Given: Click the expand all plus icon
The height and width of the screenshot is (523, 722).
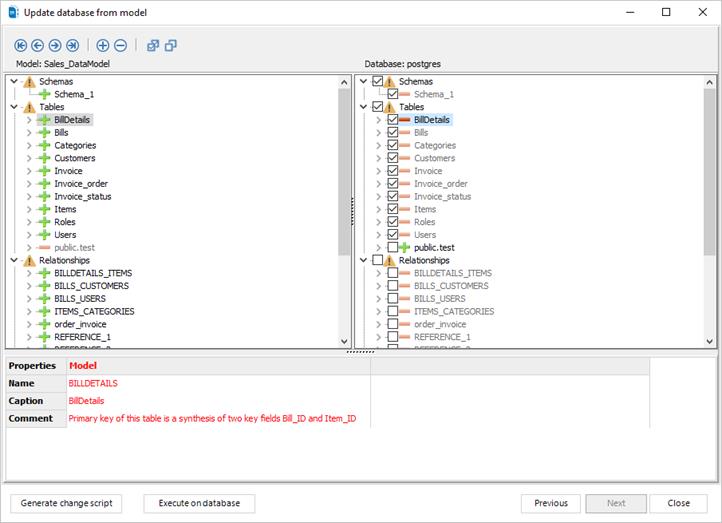Looking at the screenshot, I should point(103,45).
